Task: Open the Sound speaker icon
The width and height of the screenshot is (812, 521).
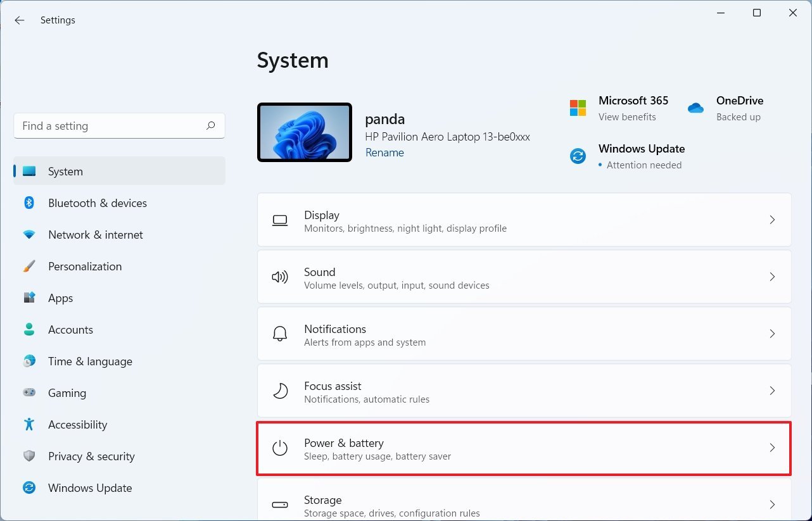Action: (279, 277)
